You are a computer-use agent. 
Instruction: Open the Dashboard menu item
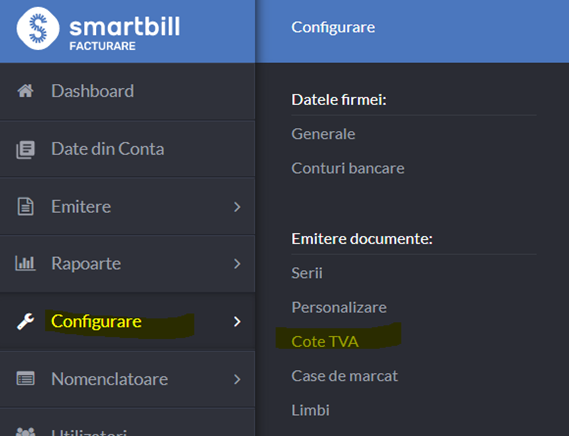127,91
